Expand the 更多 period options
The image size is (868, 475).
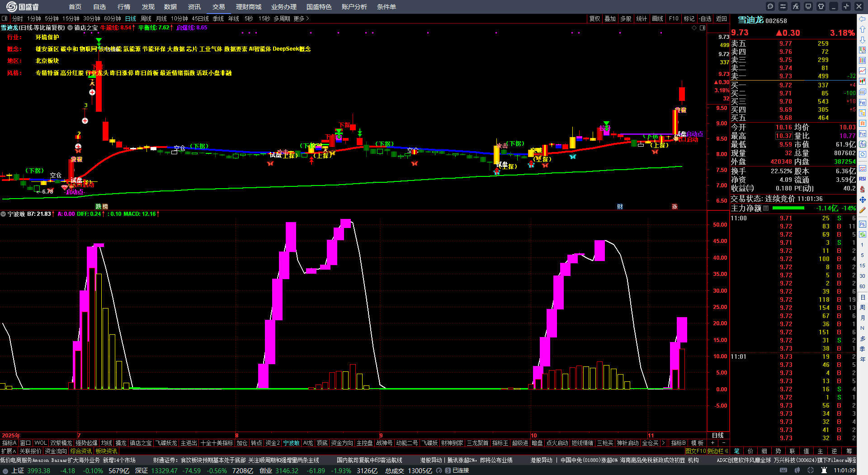(x=301, y=19)
